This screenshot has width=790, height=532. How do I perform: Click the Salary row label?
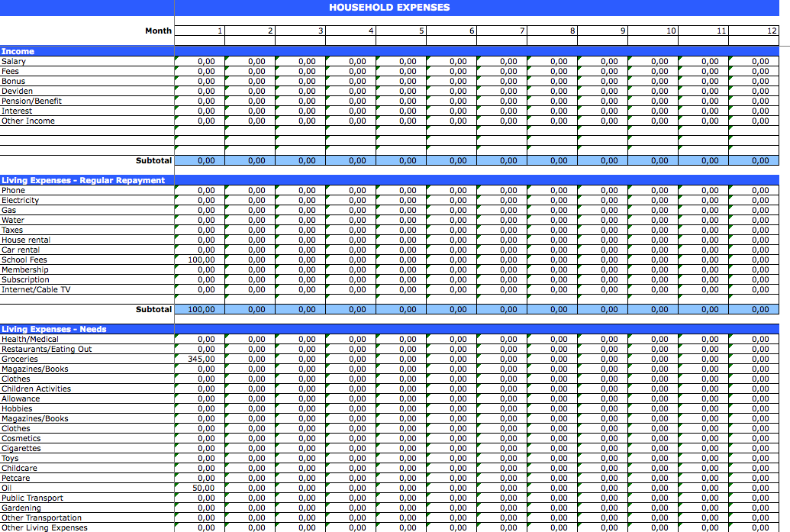point(14,61)
